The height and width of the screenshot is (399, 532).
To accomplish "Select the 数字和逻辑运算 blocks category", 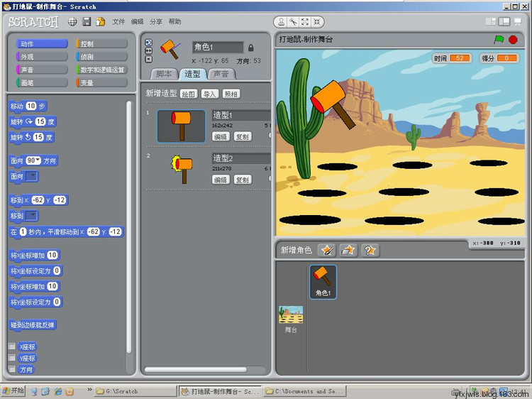I will pyautogui.click(x=101, y=70).
